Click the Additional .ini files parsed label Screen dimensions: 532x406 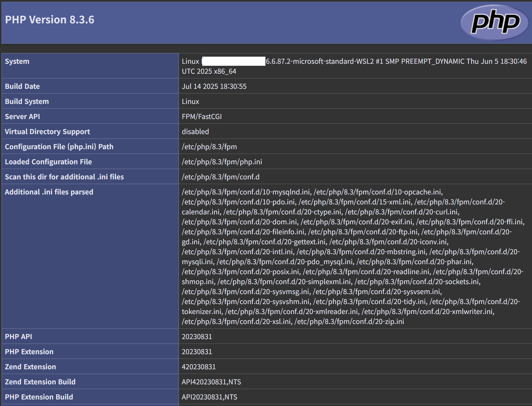coord(49,192)
